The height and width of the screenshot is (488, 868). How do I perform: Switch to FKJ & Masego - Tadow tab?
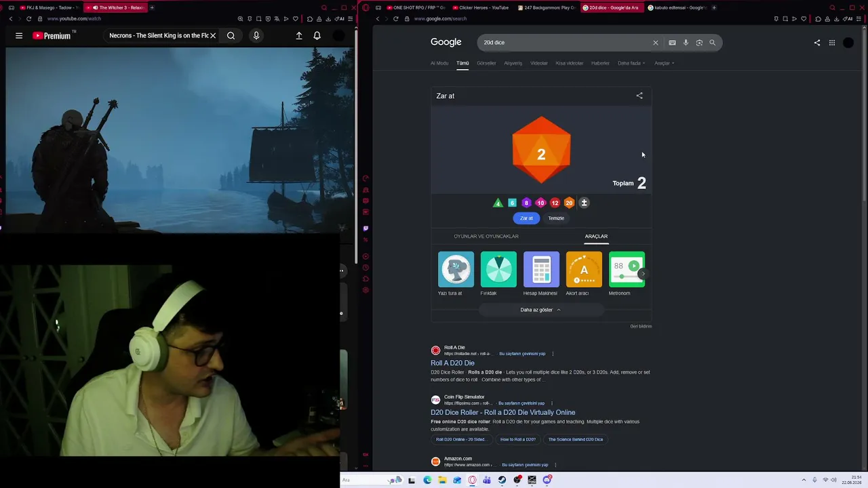(49, 7)
